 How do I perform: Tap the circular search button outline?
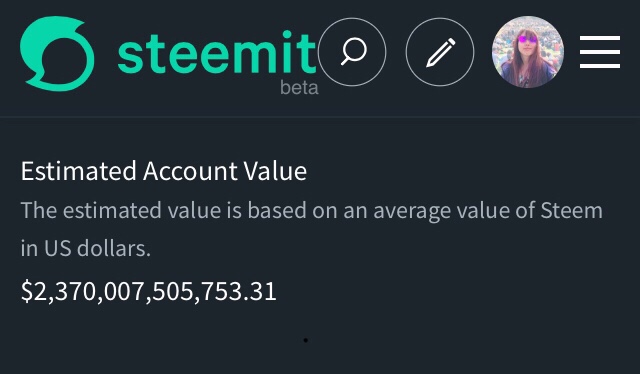(x=352, y=52)
